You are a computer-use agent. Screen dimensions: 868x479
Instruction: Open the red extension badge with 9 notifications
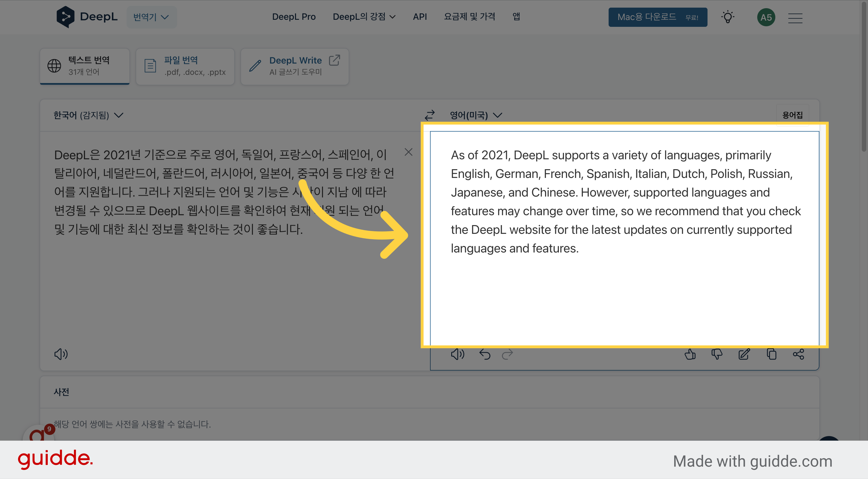click(49, 429)
